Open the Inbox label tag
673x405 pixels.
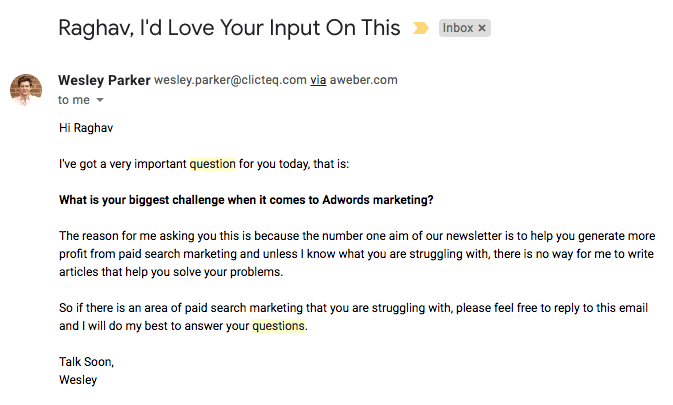click(457, 28)
